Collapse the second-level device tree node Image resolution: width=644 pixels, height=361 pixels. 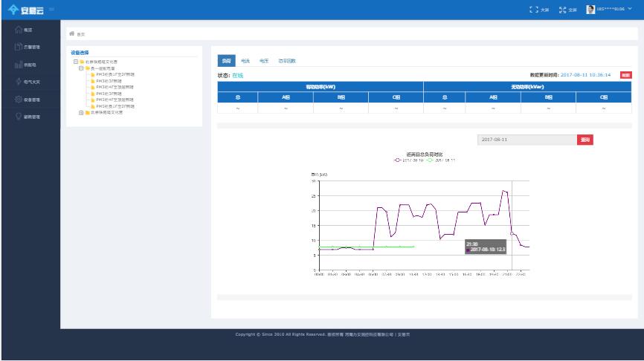[81, 68]
